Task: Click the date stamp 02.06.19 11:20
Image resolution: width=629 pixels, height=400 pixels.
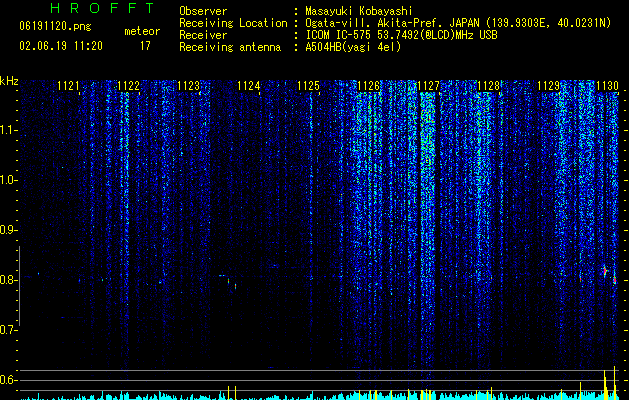Action: (x=61, y=46)
